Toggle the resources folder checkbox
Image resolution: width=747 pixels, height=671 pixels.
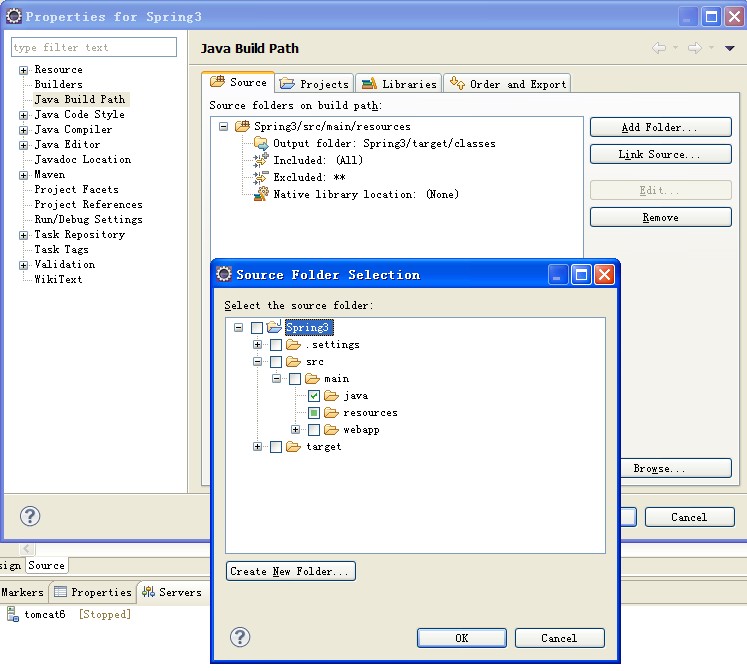tap(314, 413)
